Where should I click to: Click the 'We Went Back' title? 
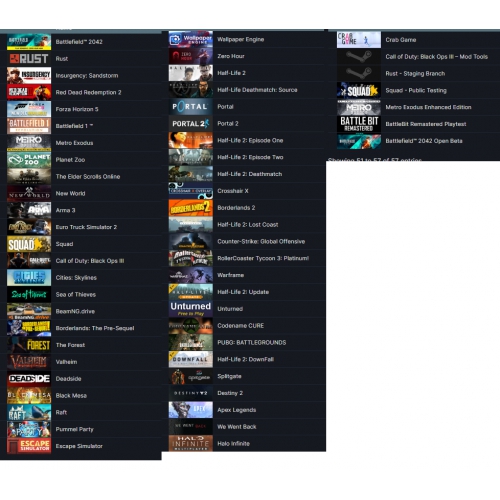[x=237, y=427]
